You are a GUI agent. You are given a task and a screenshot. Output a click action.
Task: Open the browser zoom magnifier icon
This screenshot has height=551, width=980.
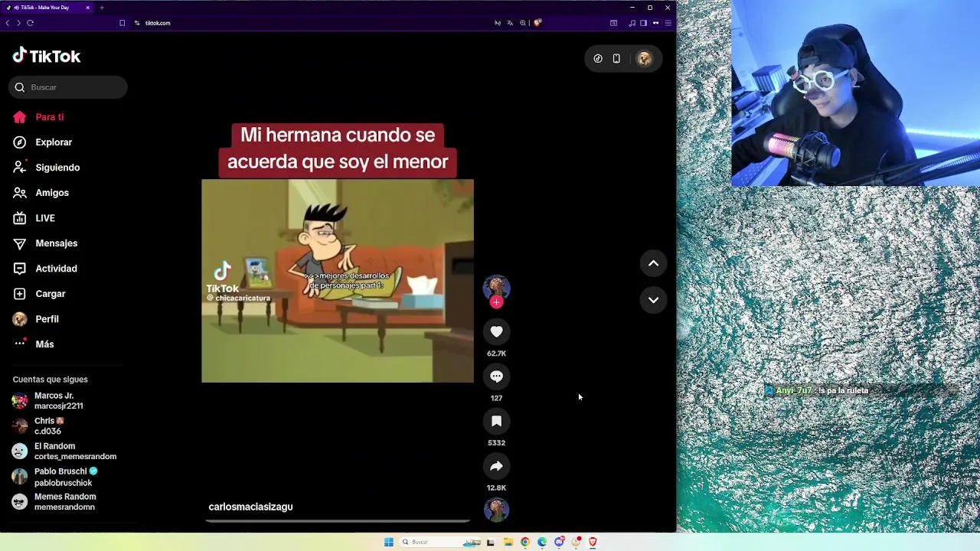coord(523,23)
